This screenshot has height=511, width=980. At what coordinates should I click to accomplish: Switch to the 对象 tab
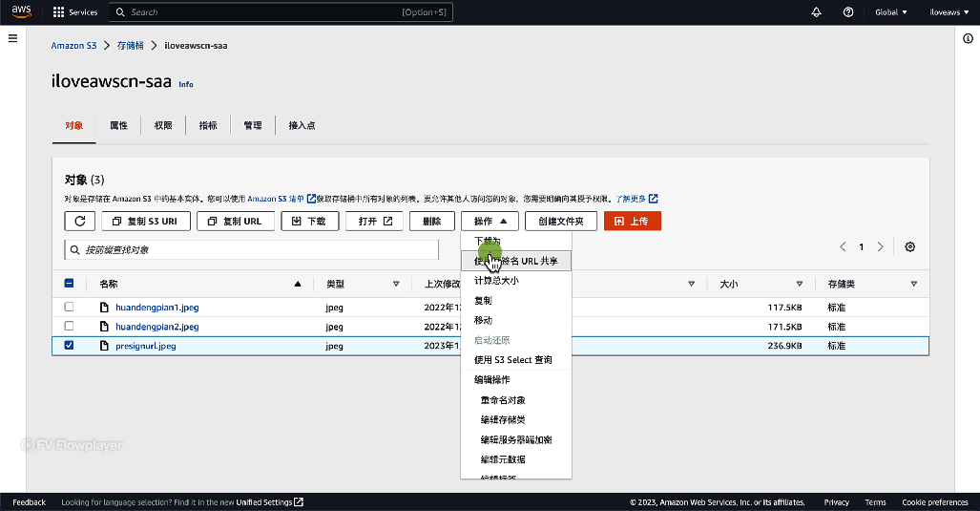pos(73,126)
